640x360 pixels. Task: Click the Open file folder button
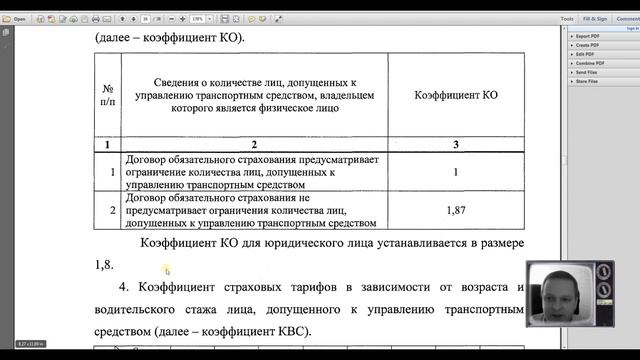coord(14,19)
